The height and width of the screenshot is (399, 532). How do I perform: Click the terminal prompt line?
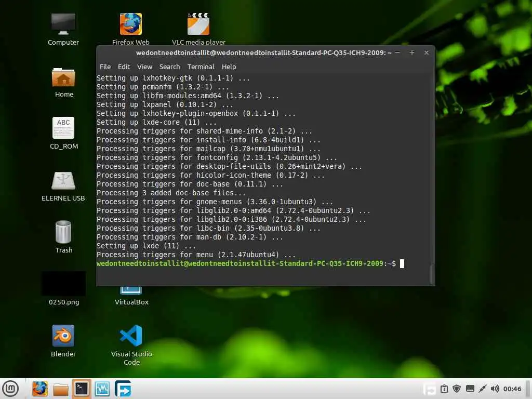pos(250,263)
